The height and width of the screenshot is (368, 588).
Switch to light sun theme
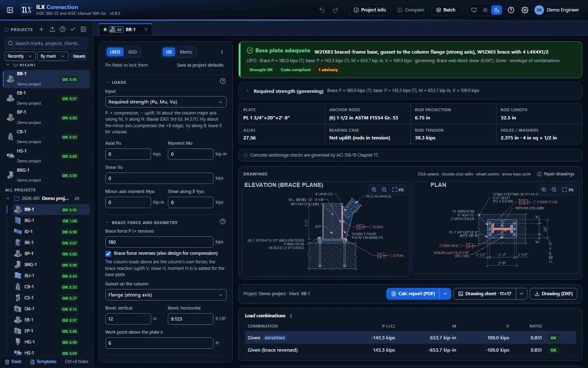pyautogui.click(x=485, y=10)
